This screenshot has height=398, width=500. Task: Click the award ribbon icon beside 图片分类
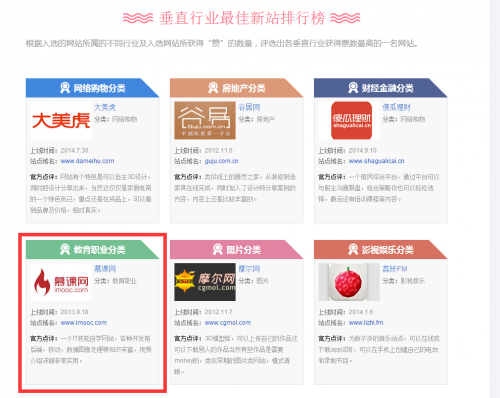(218, 249)
